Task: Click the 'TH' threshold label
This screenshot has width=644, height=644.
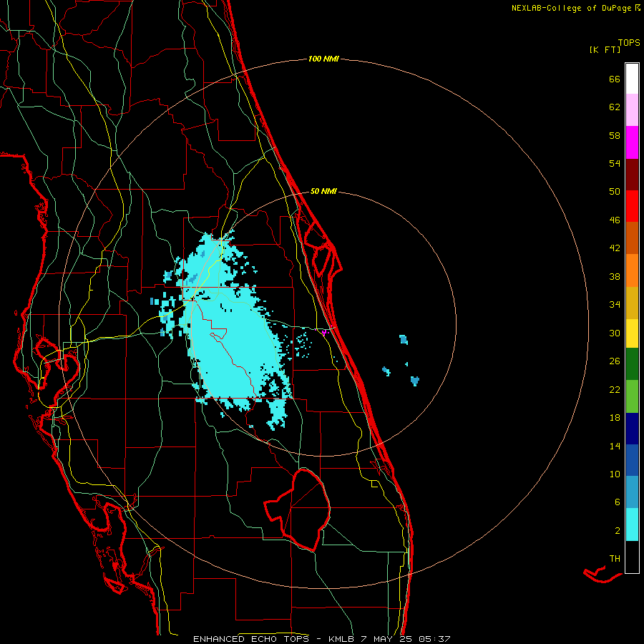Action: 615,559
